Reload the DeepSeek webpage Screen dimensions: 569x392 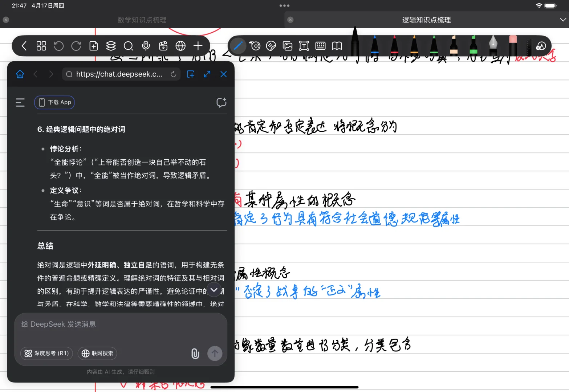pyautogui.click(x=173, y=74)
